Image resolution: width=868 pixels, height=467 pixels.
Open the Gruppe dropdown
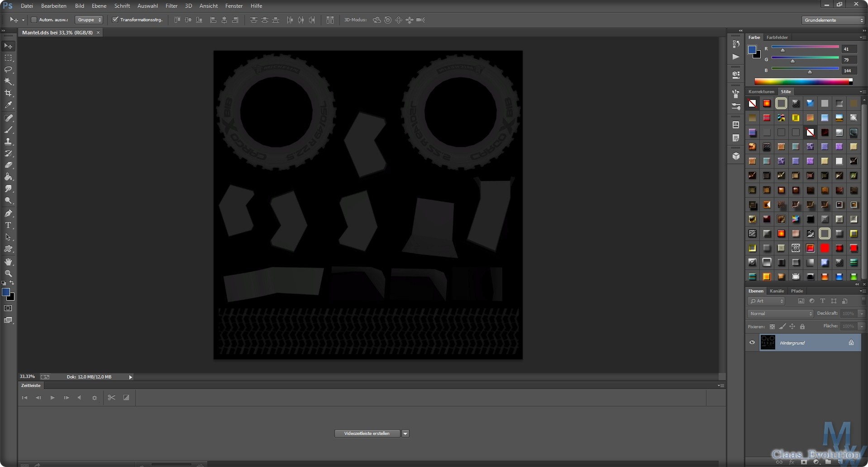89,20
